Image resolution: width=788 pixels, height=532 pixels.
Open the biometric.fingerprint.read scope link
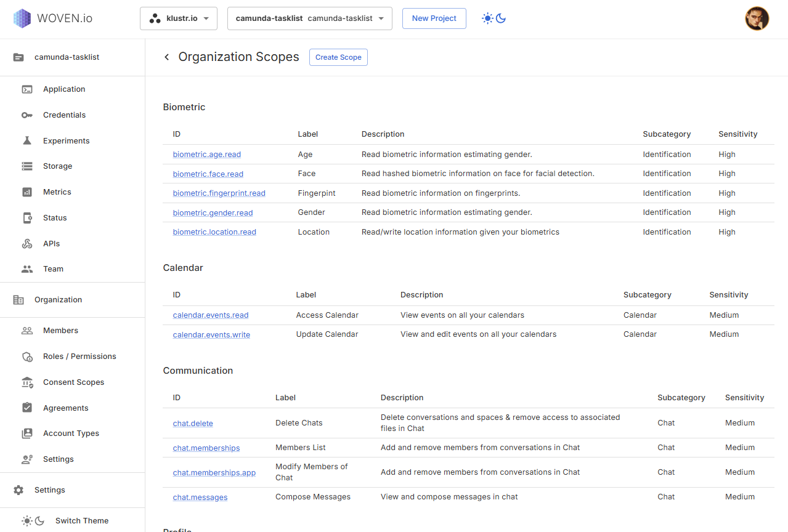tap(219, 193)
